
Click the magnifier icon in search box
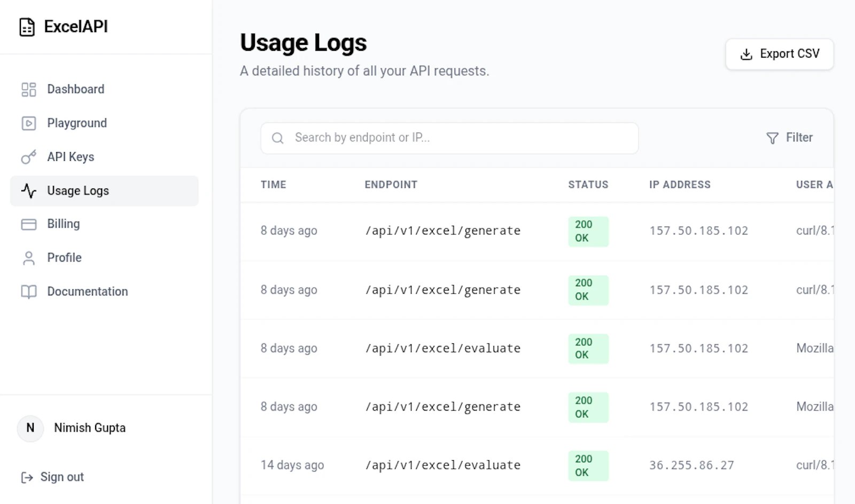click(x=277, y=138)
